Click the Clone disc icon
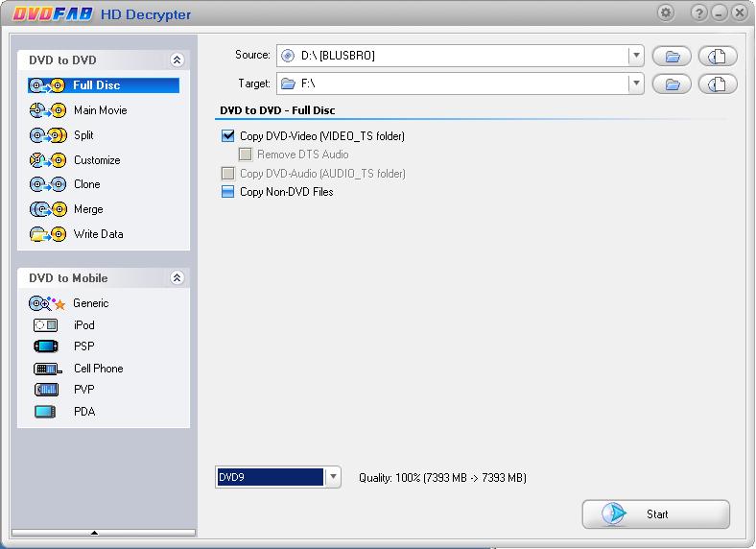Image resolution: width=756 pixels, height=549 pixels. [x=47, y=184]
